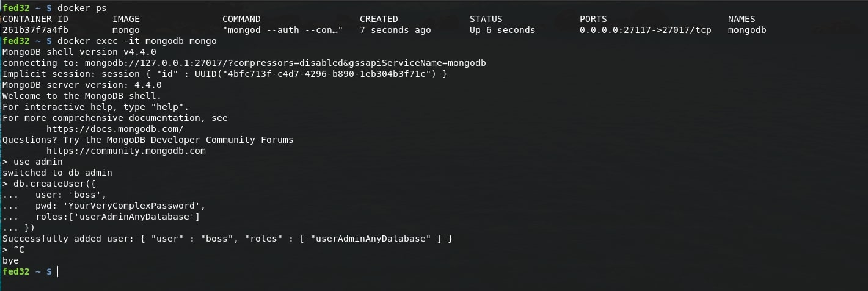Click the COMMAND column header
Image resolution: width=868 pixels, height=291 pixels.
click(x=241, y=19)
